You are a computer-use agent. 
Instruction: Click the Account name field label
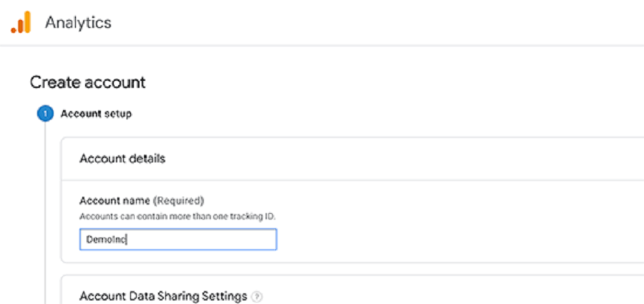click(x=114, y=201)
